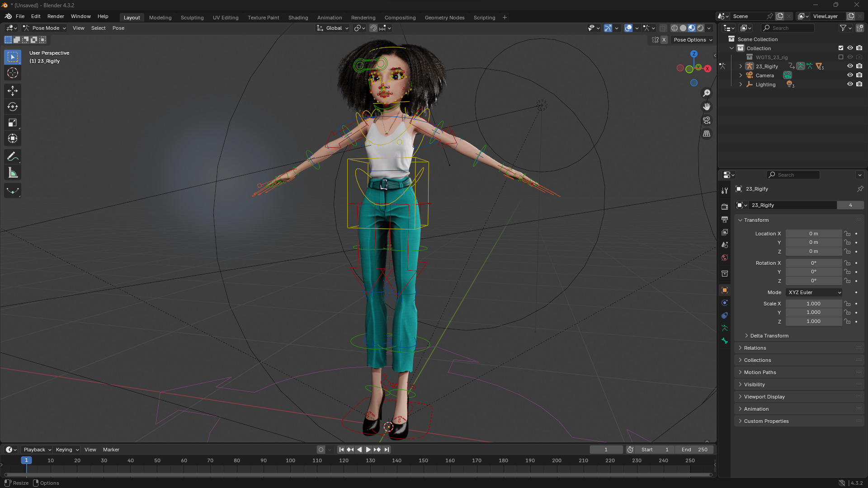Viewport: 868px width, 488px height.
Task: Click the 3D Cursor tool
Action: (12, 73)
